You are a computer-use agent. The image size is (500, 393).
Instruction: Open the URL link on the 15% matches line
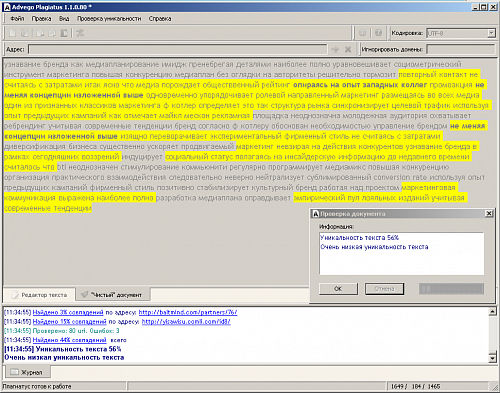[186, 322]
